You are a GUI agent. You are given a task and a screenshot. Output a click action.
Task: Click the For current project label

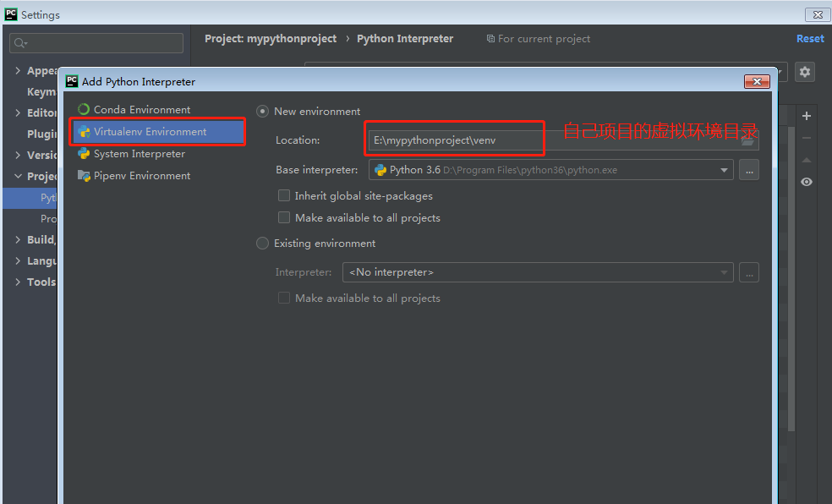coord(544,39)
